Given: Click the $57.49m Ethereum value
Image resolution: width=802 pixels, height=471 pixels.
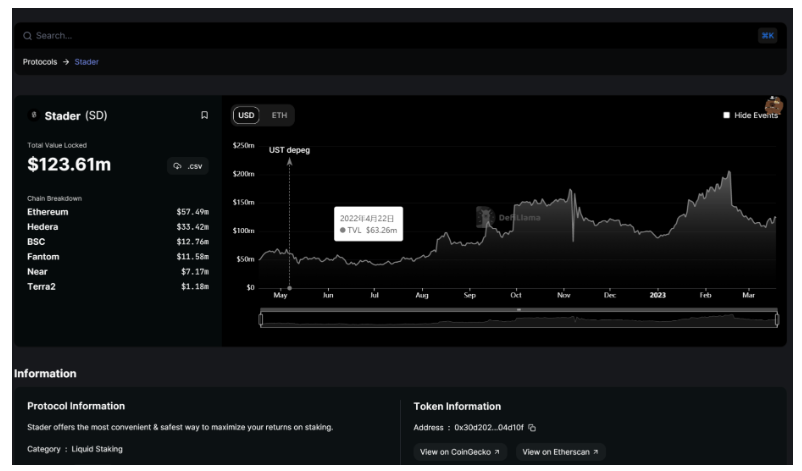Looking at the screenshot, I should [x=193, y=212].
